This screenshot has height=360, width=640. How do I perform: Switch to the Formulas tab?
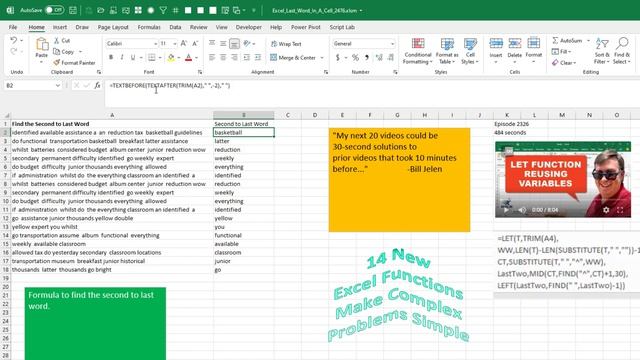[x=149, y=27]
